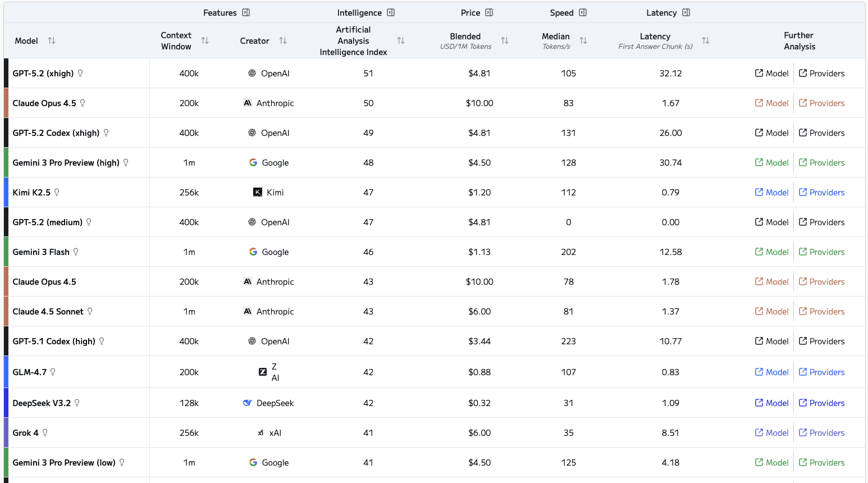The image size is (868, 483).
Task: Click Google logo in Gemini 3 Flash row
Action: 253,252
